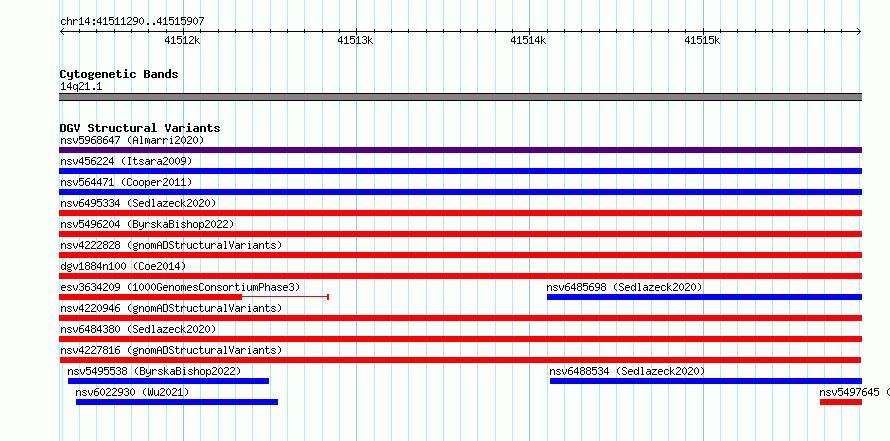Select the nsv6485698 (Sedlazeck2020) blue bar
Screen dimensions: 890x441
click(x=704, y=297)
